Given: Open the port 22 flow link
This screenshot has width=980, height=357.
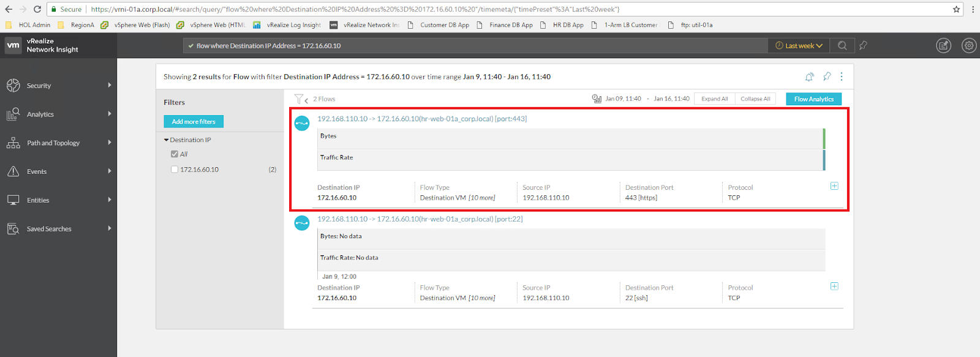Looking at the screenshot, I should (420, 219).
